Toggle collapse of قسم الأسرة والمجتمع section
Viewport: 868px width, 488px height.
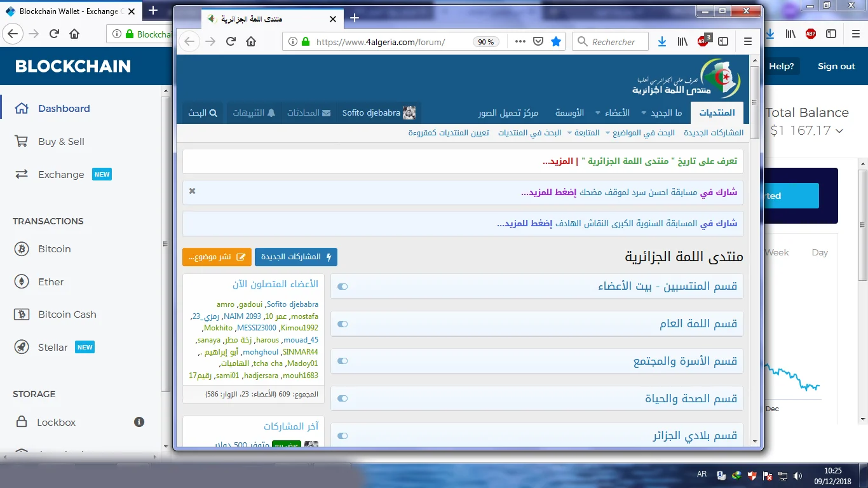pyautogui.click(x=342, y=362)
